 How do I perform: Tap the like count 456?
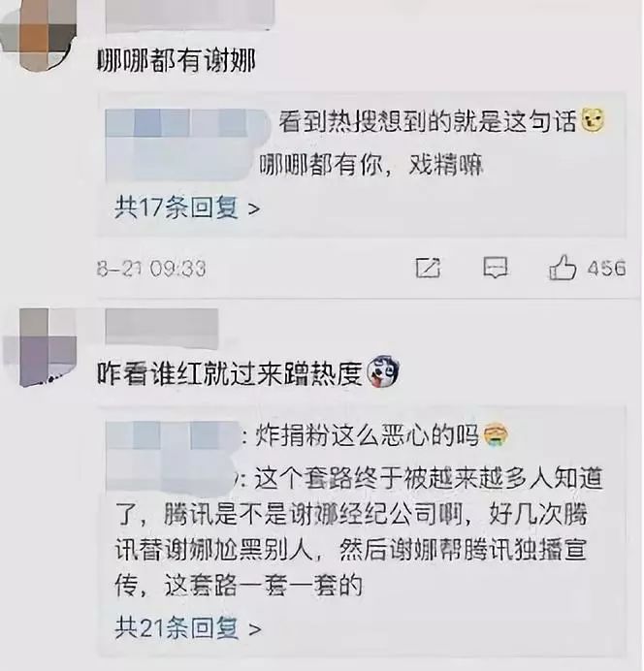pos(606,269)
